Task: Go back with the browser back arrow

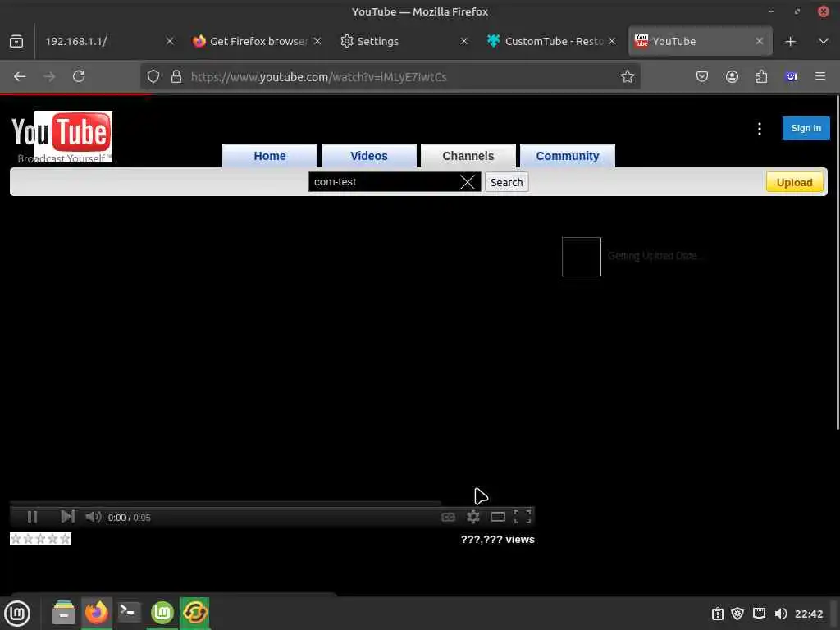Action: pyautogui.click(x=20, y=76)
